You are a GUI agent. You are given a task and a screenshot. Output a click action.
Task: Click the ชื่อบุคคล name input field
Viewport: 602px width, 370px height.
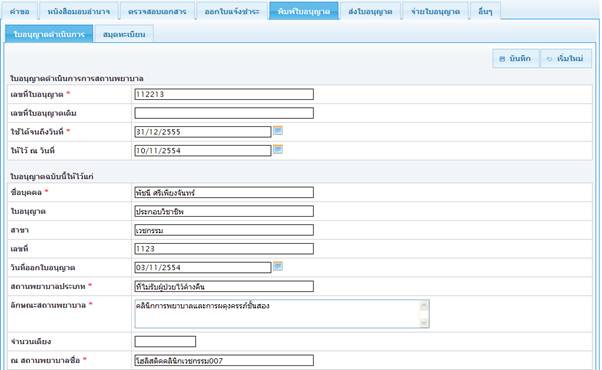224,192
